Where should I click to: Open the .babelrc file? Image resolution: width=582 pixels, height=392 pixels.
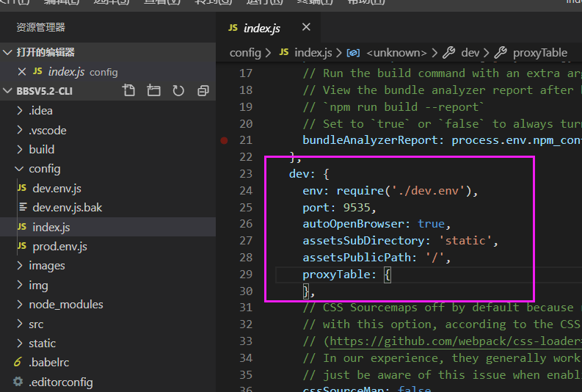pos(50,363)
